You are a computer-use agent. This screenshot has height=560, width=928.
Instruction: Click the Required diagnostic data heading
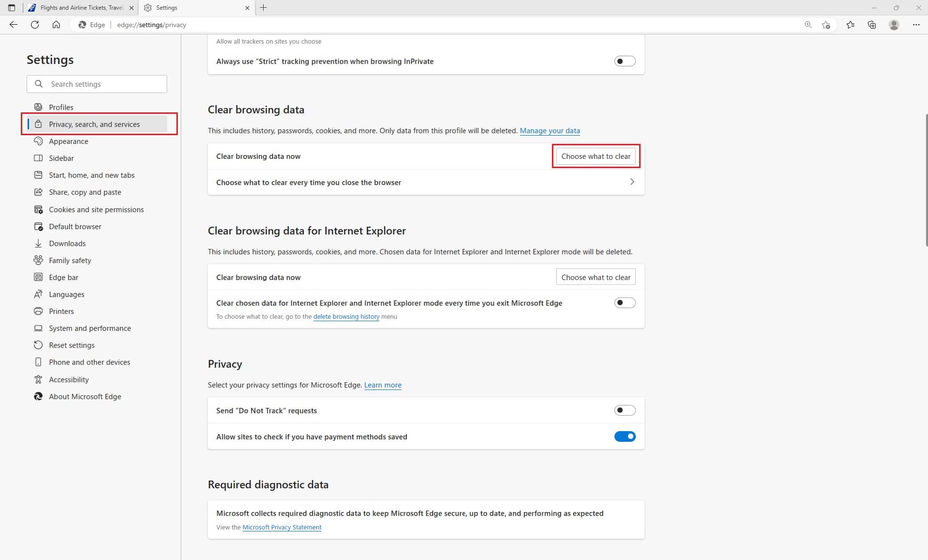click(268, 484)
